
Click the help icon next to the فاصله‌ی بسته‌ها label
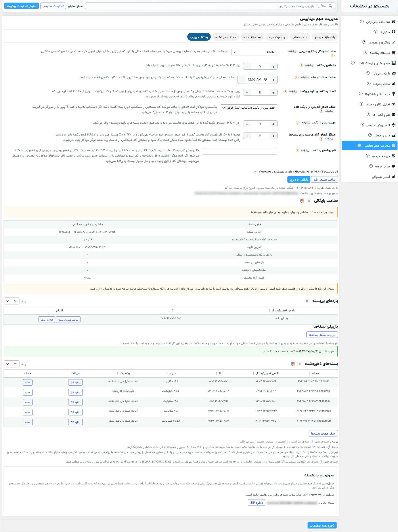(301, 65)
